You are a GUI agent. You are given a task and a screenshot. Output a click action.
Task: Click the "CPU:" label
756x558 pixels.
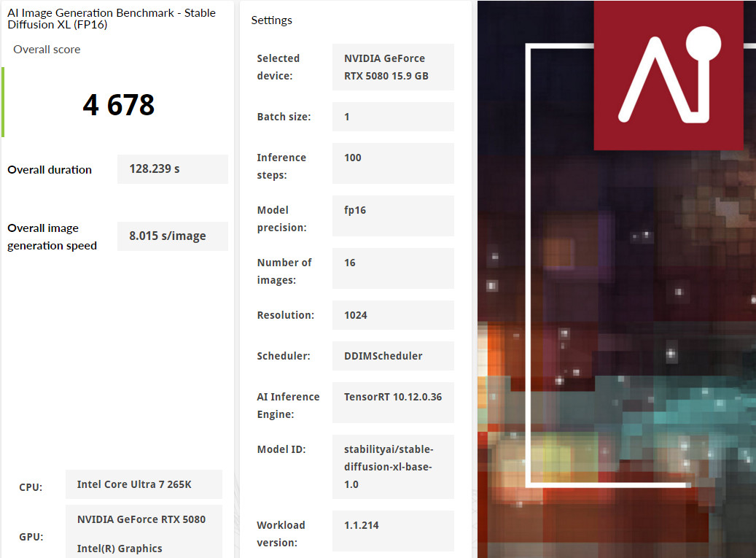31,487
